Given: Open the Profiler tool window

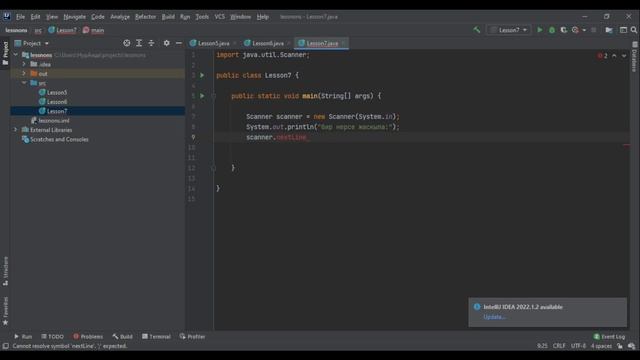Looking at the screenshot, I should coord(192,336).
